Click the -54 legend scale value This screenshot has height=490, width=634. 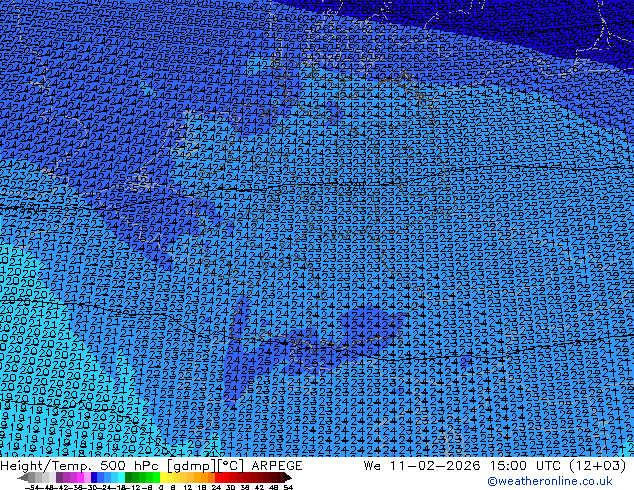[32, 487]
